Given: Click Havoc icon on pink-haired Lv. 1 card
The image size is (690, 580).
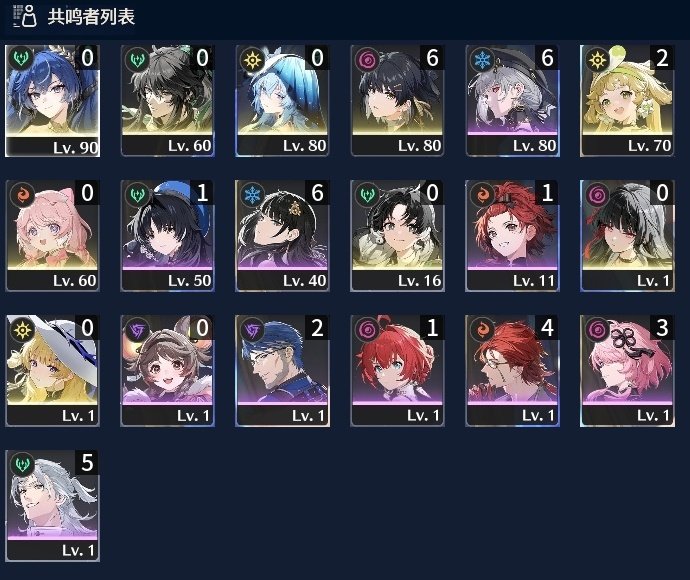Looking at the screenshot, I should [x=598, y=329].
